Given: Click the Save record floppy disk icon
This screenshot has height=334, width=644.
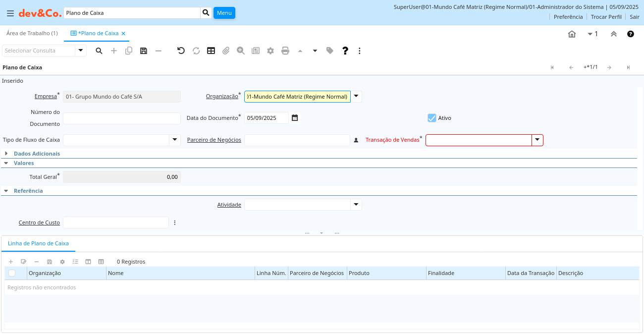Looking at the screenshot, I should (144, 51).
